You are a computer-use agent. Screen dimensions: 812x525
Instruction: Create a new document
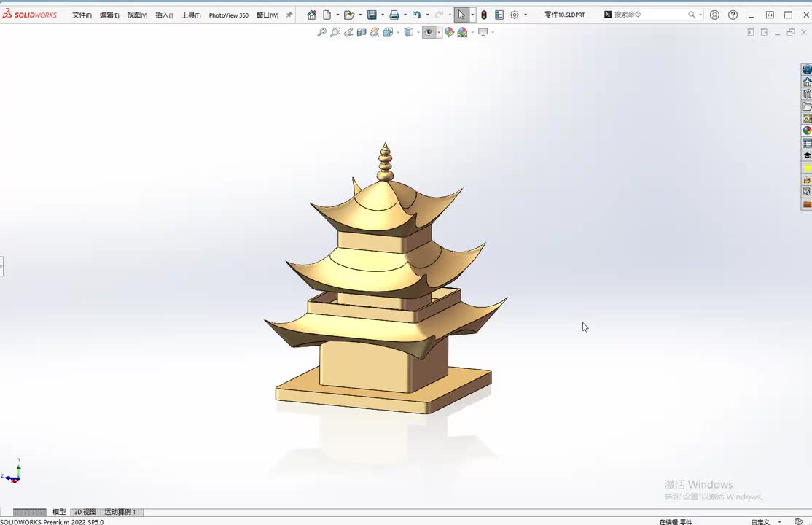pos(327,15)
